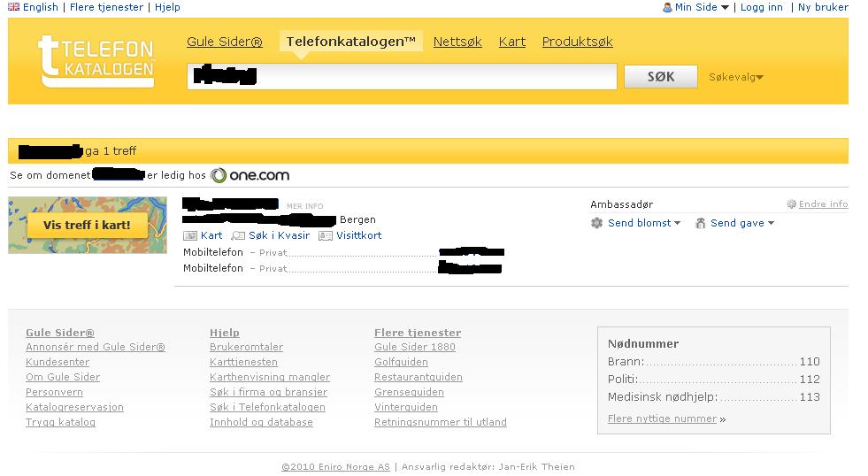Screen dimensions: 868x476
Task: Click the SØK search button
Action: pos(660,76)
